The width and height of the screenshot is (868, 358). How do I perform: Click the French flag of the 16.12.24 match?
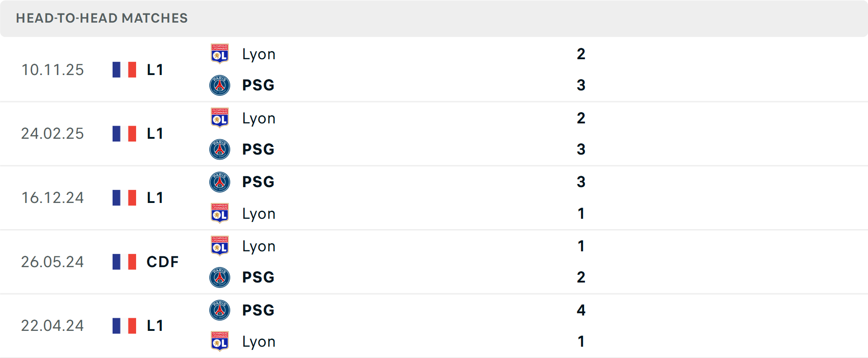(x=124, y=198)
